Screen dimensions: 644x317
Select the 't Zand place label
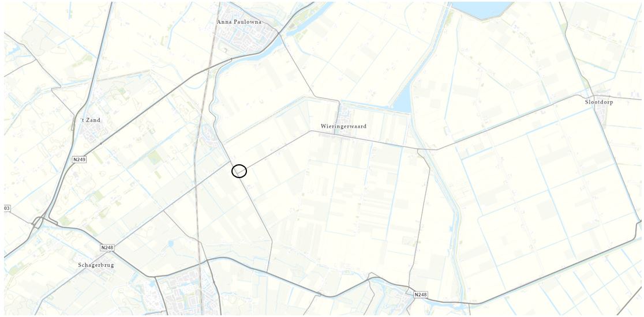(x=90, y=120)
